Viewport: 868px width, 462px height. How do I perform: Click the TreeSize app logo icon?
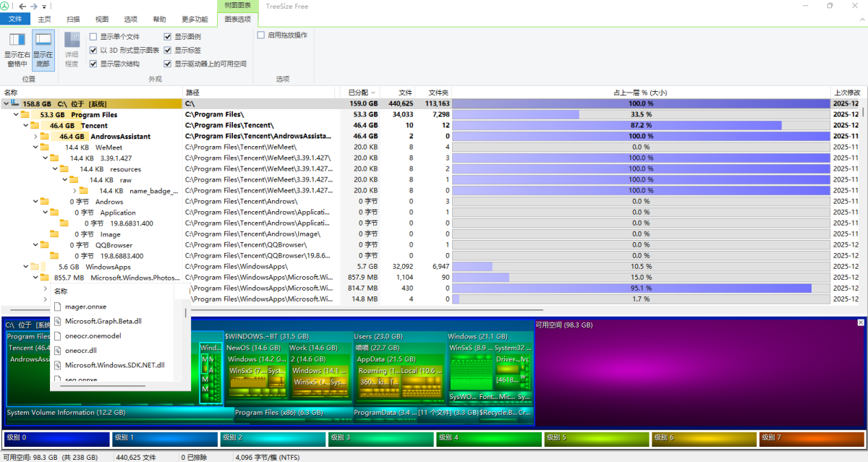[x=7, y=6]
